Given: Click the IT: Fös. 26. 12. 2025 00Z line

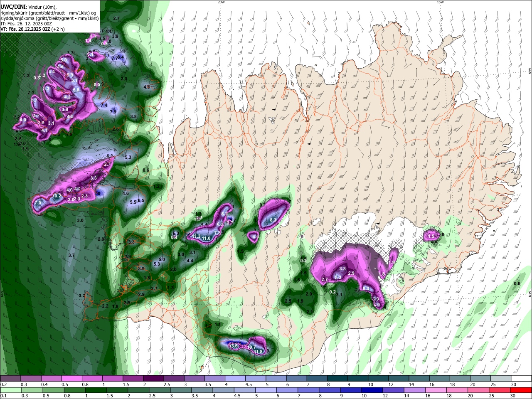Looking at the screenshot, I should (x=26, y=24).
